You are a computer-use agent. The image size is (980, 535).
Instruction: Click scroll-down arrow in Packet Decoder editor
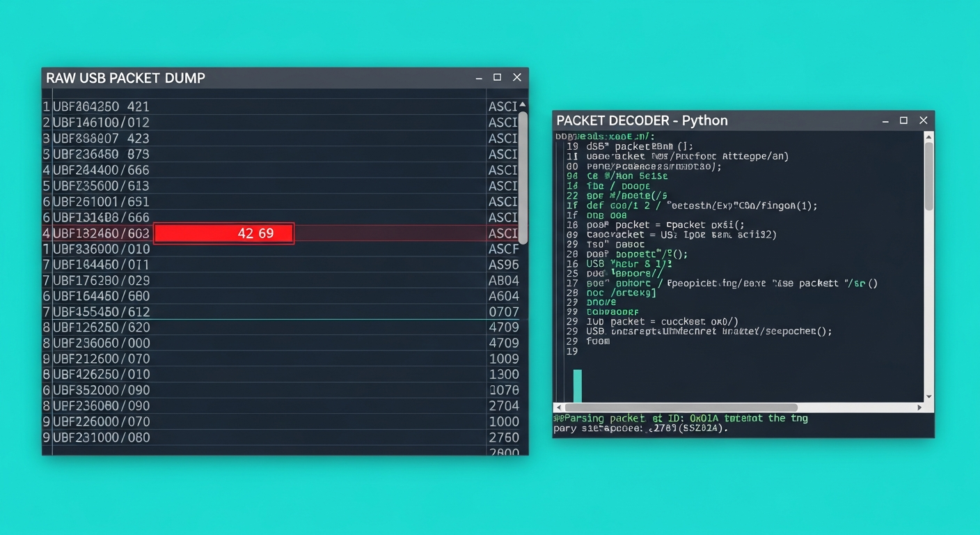928,396
